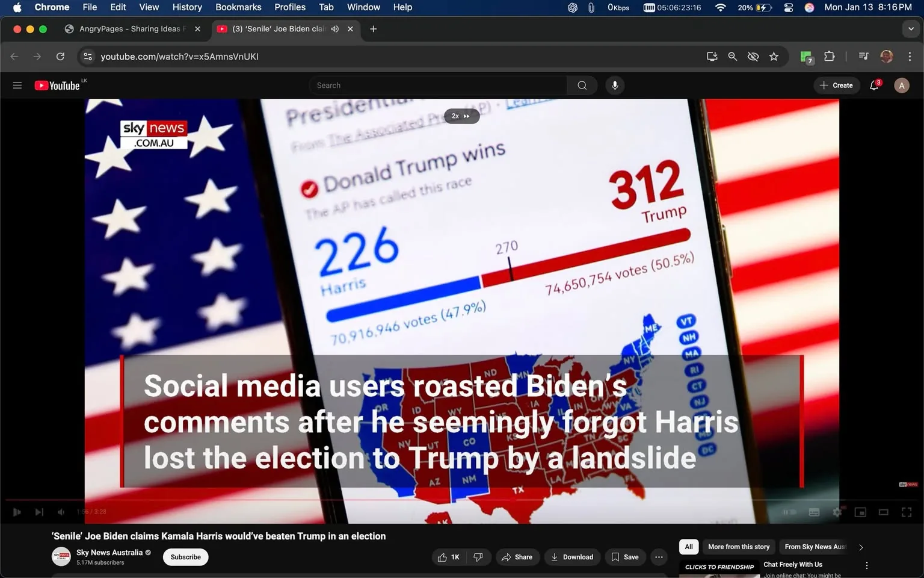Switch the video to theater mode
The height and width of the screenshot is (578, 924).
click(x=883, y=512)
